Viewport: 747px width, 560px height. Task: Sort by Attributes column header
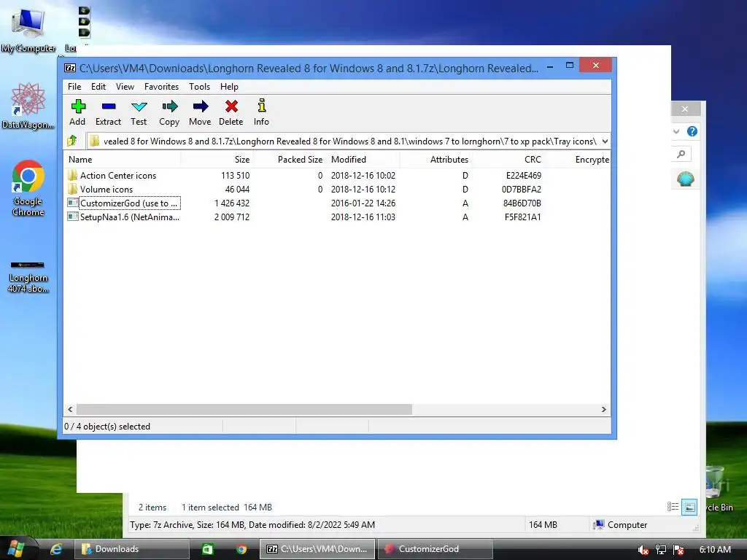[435, 160]
